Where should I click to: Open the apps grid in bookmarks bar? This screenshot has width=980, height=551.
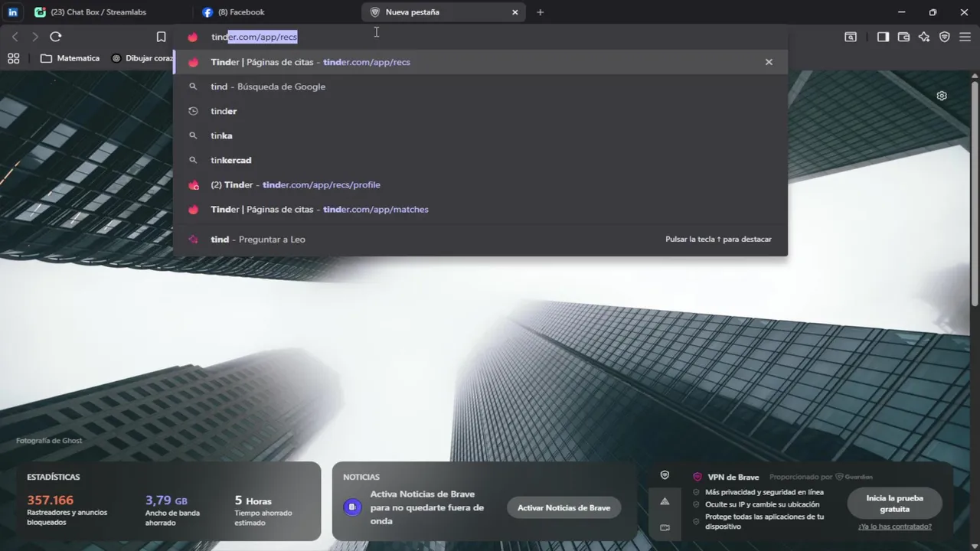pyautogui.click(x=13, y=58)
